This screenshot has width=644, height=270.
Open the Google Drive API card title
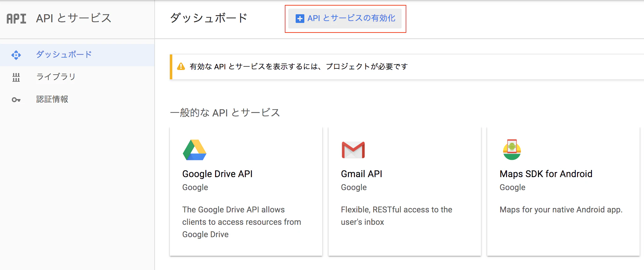pos(217,174)
